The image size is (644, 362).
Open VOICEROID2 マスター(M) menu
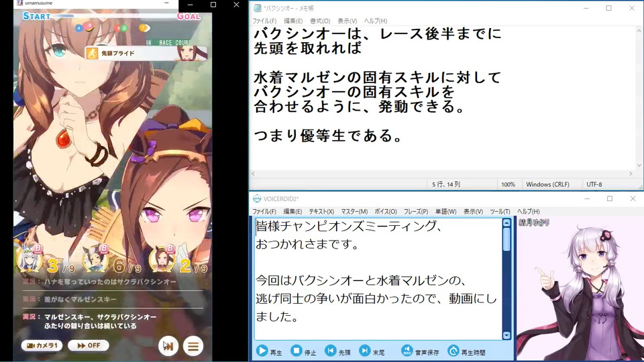[x=354, y=211]
